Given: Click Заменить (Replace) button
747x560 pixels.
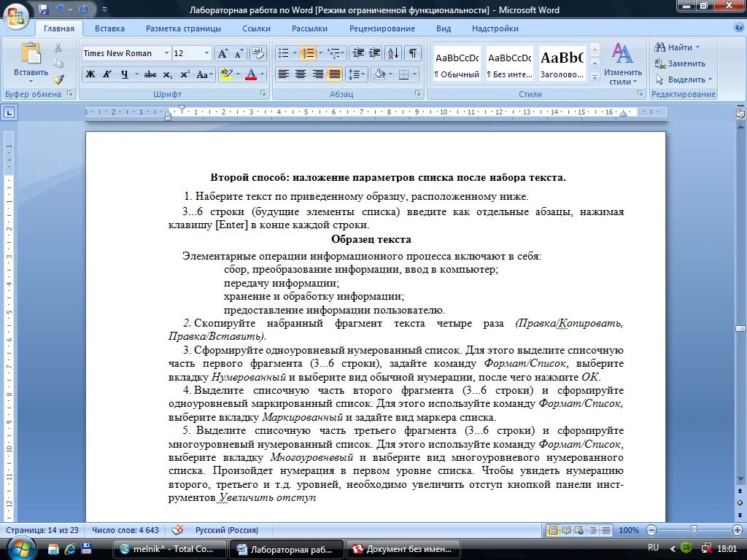Looking at the screenshot, I should (x=680, y=63).
